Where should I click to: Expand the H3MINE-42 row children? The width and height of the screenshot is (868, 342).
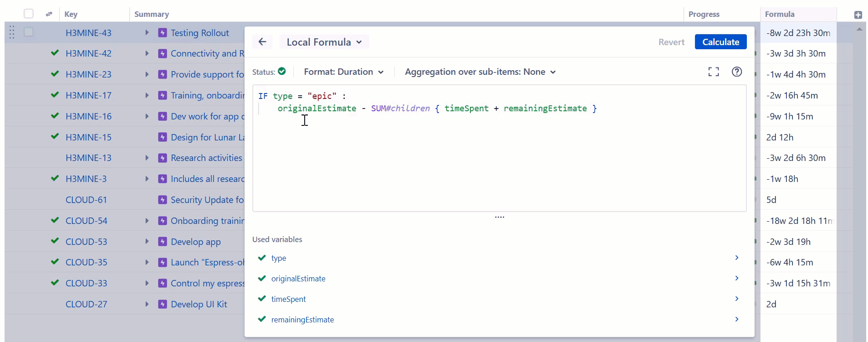pyautogui.click(x=147, y=53)
